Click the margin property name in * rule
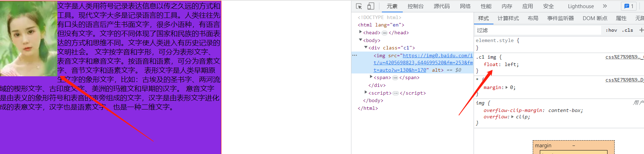The height and width of the screenshot is (154, 644). (x=492, y=87)
